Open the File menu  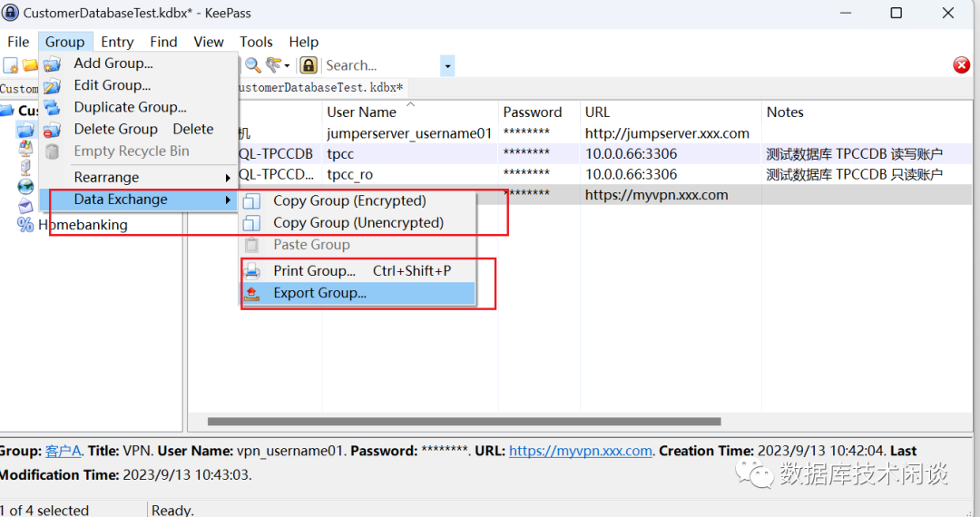click(x=18, y=42)
